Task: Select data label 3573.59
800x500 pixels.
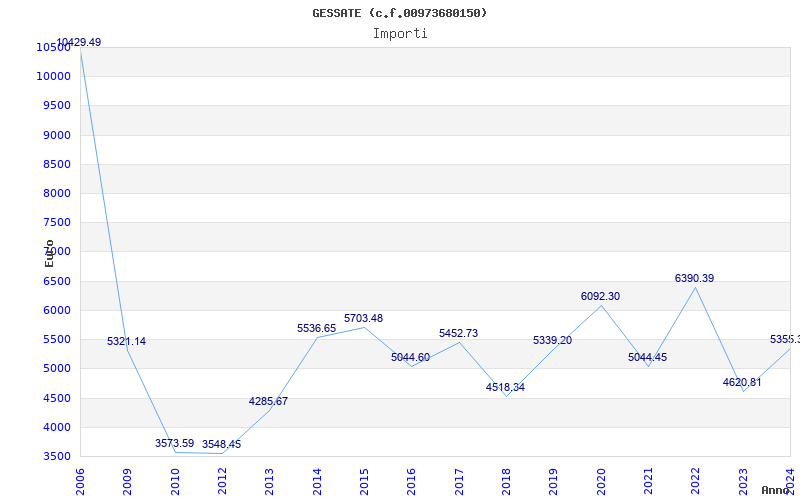Action: pyautogui.click(x=174, y=443)
